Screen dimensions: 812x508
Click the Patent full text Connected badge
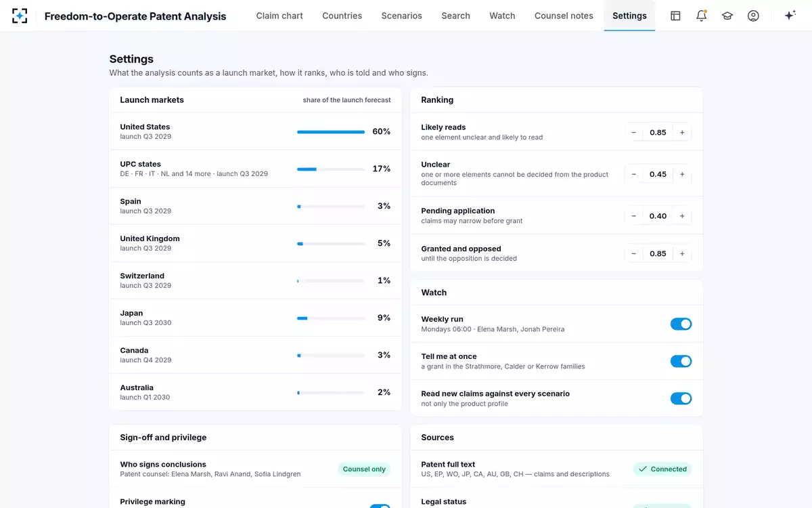click(662, 469)
